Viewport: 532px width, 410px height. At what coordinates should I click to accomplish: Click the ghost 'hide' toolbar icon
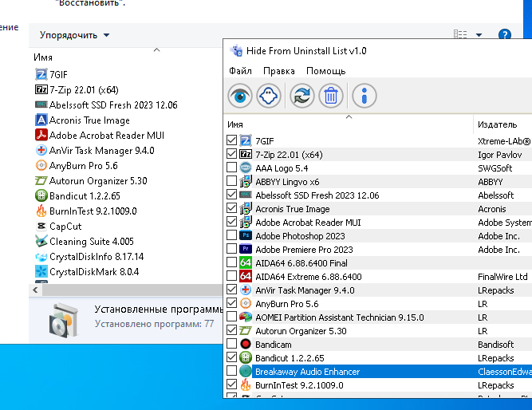click(x=269, y=96)
